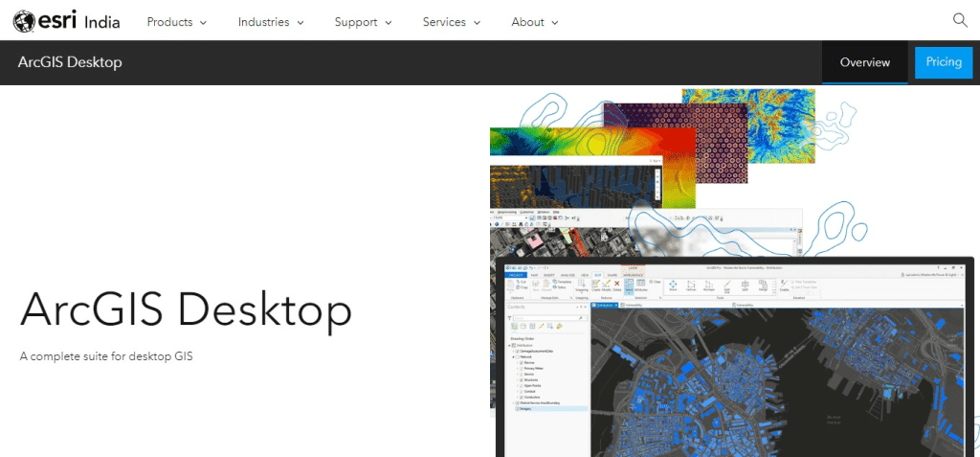Toggle the Open Points layer checkbox
The image size is (980, 457).
(x=522, y=386)
